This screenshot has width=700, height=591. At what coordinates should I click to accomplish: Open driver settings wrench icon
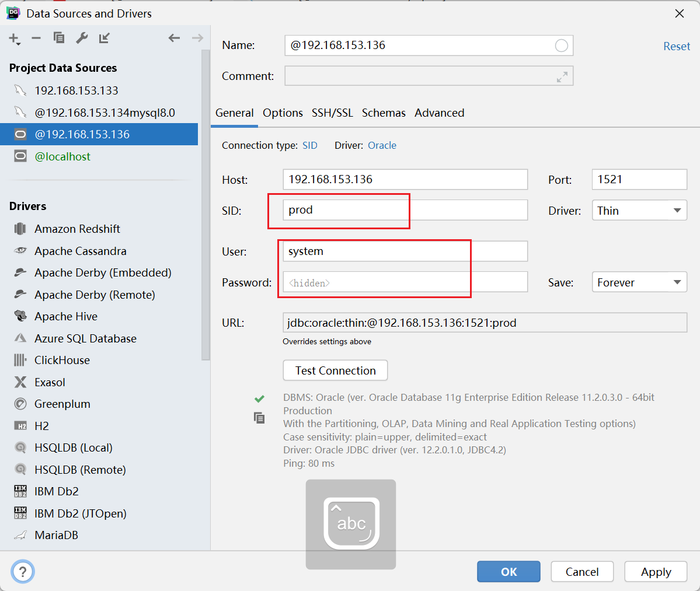click(x=82, y=39)
